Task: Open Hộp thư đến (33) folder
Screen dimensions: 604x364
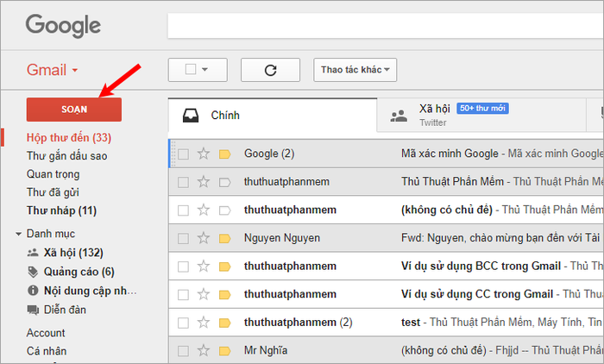Action: [x=69, y=138]
